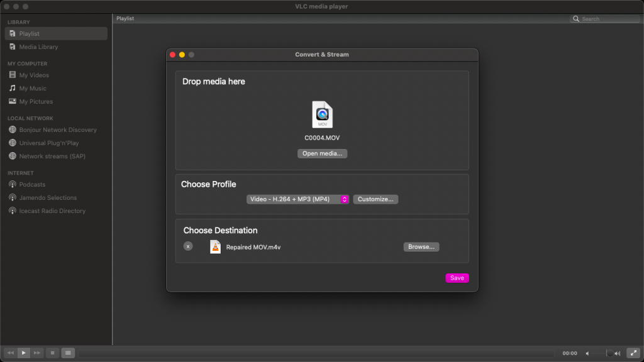Viewport: 644px width, 362px height.
Task: Click the C0004.MOV file name
Action: (322, 138)
